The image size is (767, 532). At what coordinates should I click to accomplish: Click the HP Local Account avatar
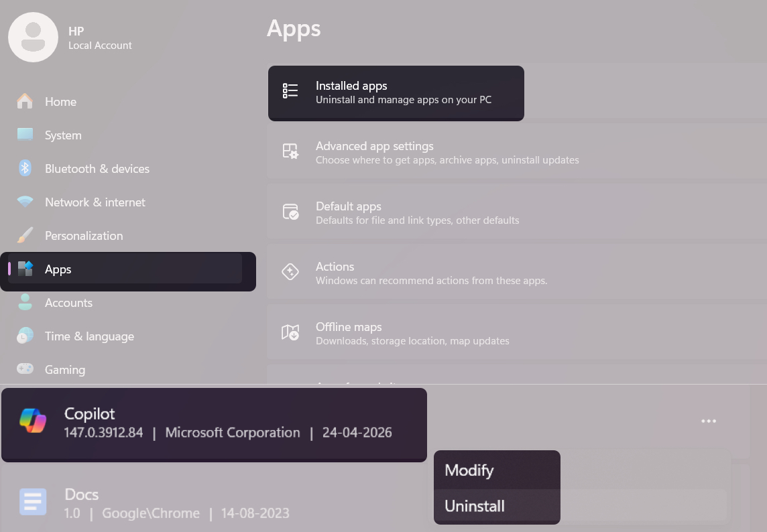[33, 37]
